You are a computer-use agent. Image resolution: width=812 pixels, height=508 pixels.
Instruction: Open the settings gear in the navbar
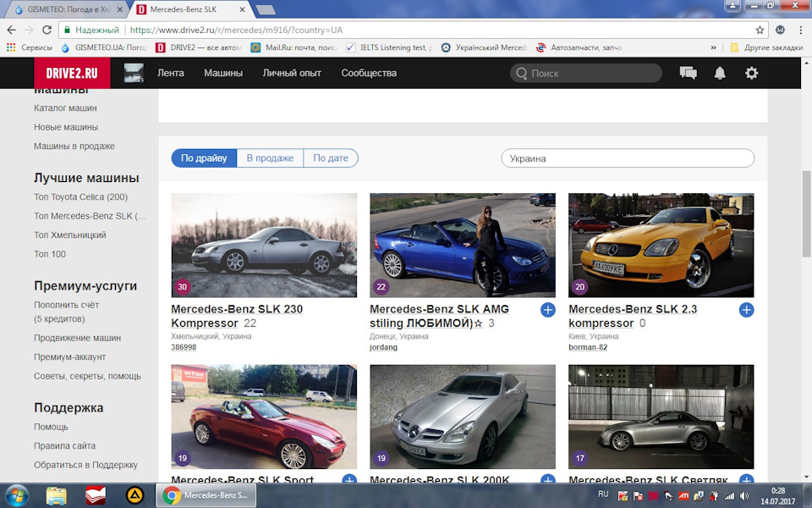(751, 73)
